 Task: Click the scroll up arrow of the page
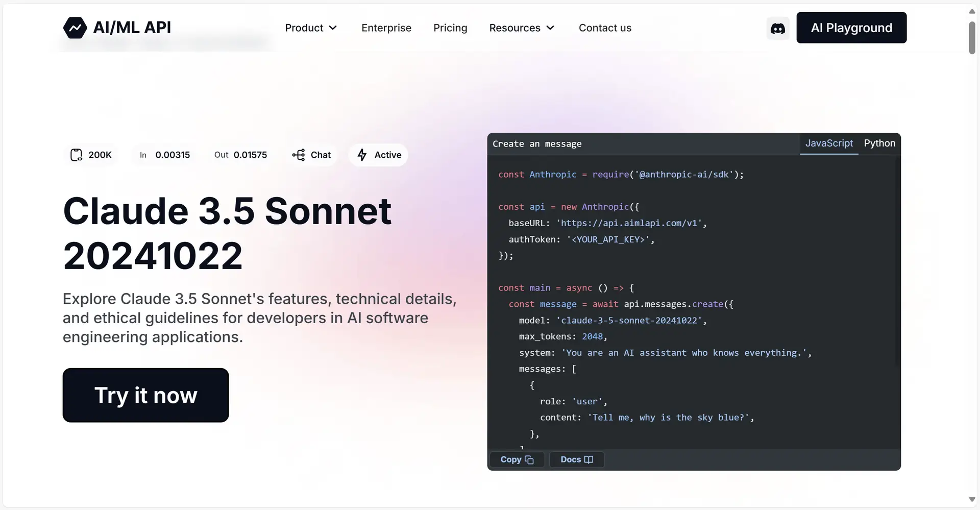click(972, 11)
